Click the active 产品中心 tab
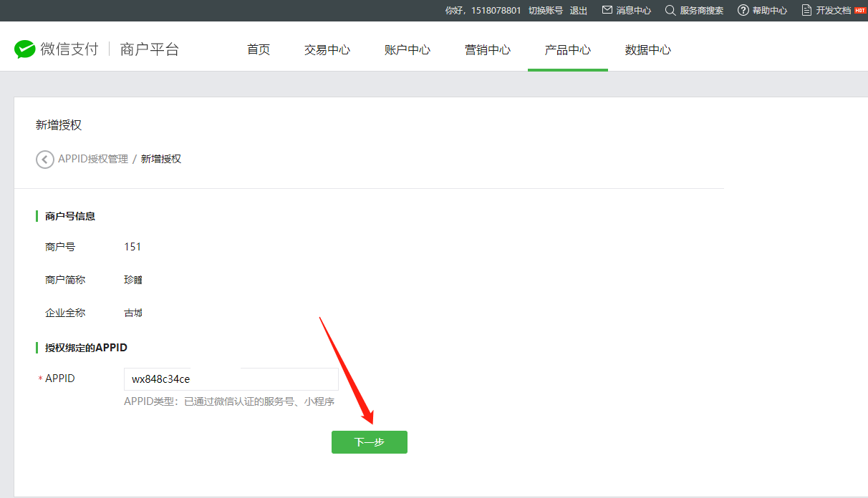This screenshot has width=868, height=498. point(568,49)
